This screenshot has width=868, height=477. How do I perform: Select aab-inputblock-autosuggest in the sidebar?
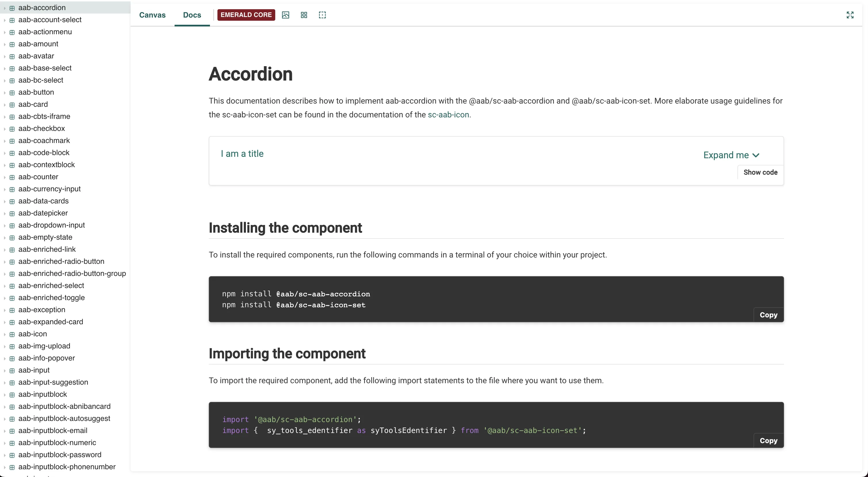[64, 419]
